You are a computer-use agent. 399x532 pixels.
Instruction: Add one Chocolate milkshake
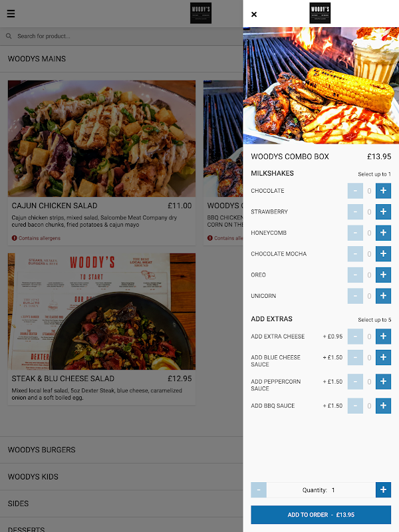tap(383, 191)
